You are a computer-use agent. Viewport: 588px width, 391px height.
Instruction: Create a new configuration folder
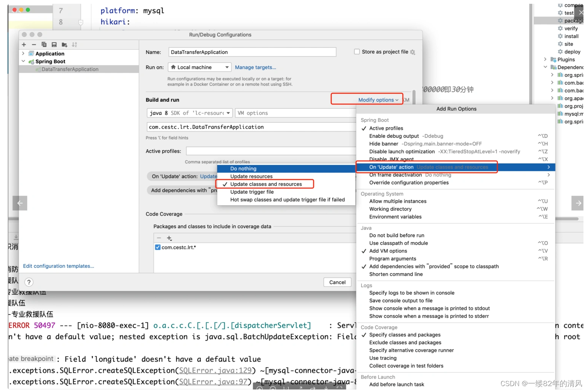pyautogui.click(x=64, y=45)
